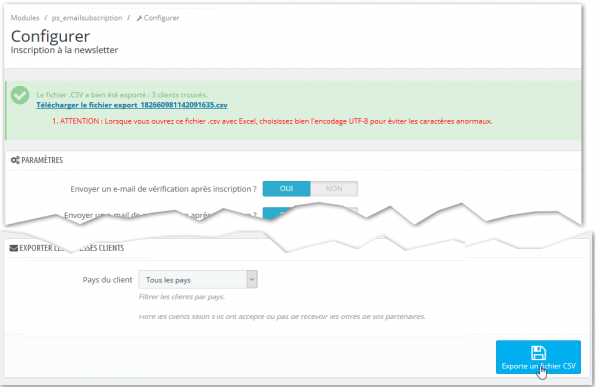Click the Configurer breadcrumb text
The width and height of the screenshot is (600, 387).
point(161,18)
